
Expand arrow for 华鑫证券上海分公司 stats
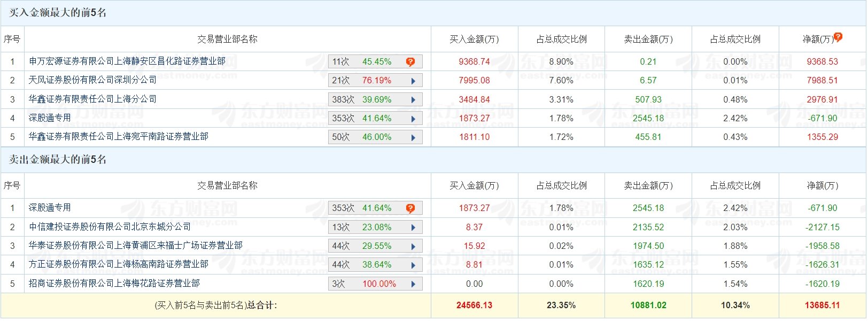(413, 100)
